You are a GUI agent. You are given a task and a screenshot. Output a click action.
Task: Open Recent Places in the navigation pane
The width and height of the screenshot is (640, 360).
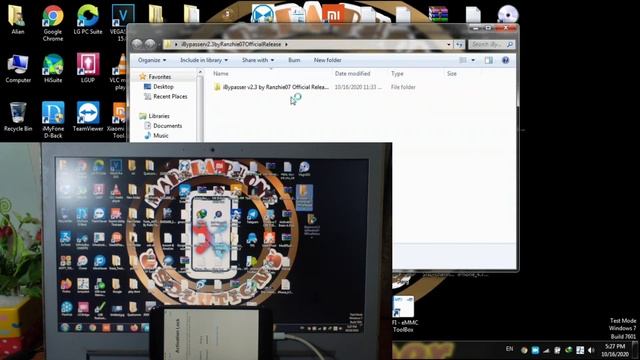[x=170, y=96]
